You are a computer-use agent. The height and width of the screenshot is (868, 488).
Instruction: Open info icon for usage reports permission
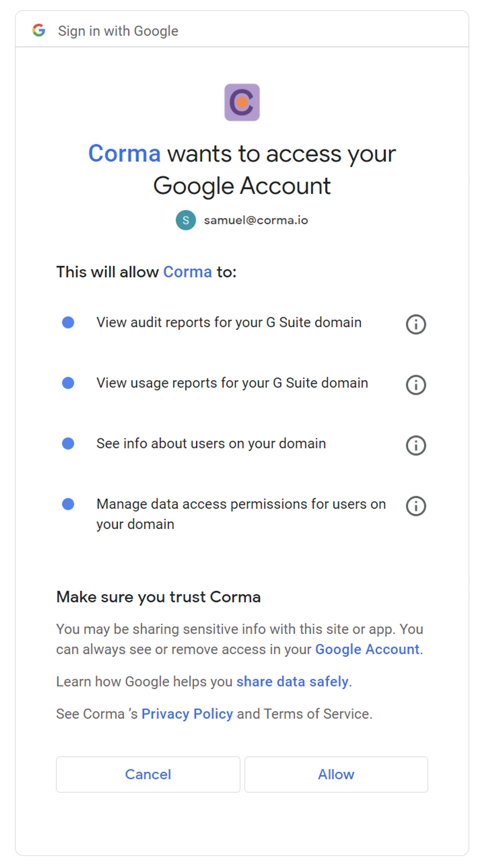pyautogui.click(x=415, y=385)
